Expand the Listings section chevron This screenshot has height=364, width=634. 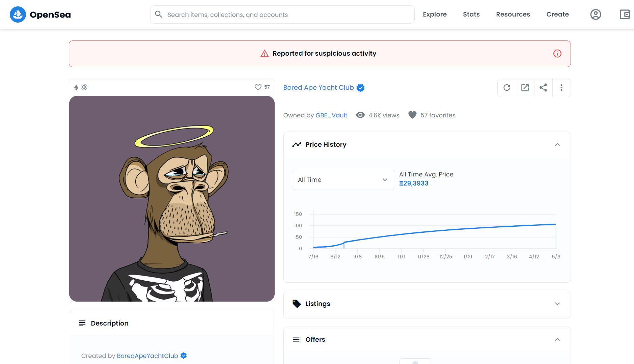click(557, 304)
